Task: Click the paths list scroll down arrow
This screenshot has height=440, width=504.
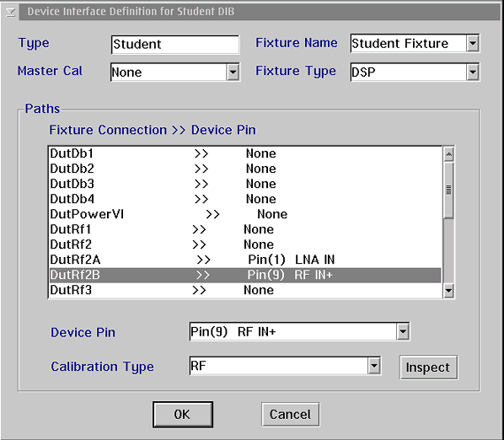Action: [x=448, y=291]
